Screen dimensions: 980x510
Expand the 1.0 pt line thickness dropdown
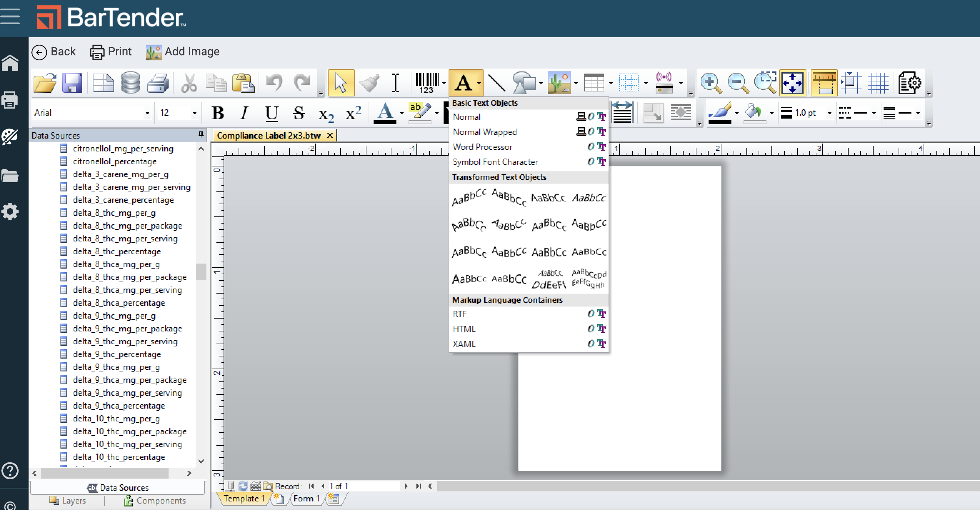[829, 113]
